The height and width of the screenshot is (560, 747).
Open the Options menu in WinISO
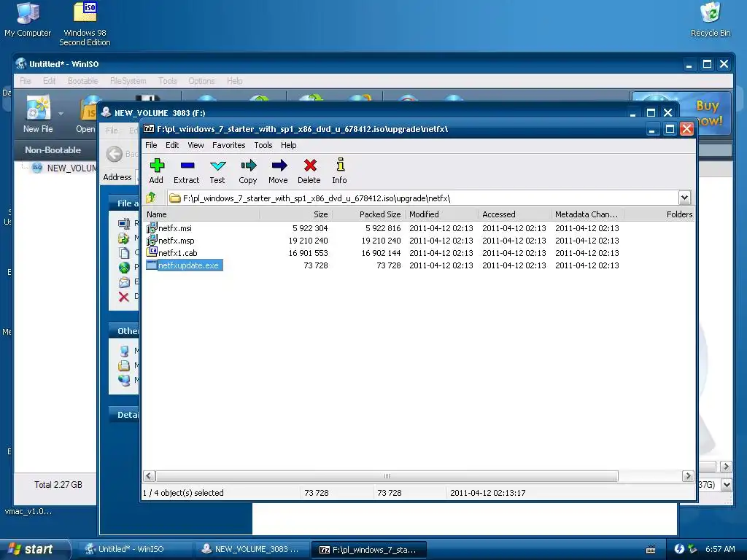tap(201, 81)
